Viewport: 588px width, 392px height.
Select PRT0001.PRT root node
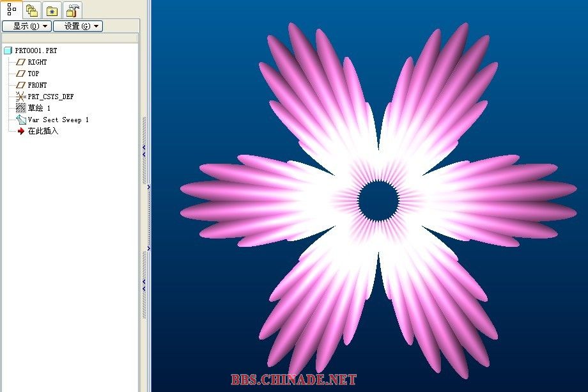pos(36,51)
